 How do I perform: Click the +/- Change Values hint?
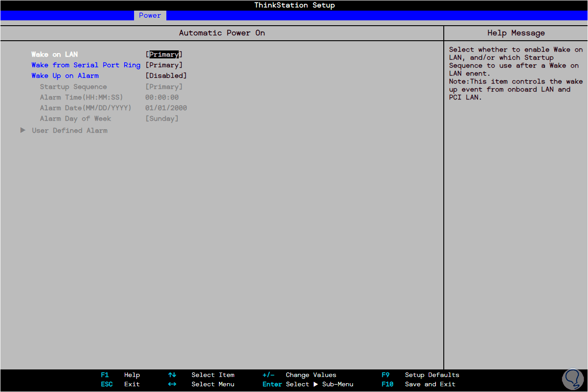(x=300, y=375)
